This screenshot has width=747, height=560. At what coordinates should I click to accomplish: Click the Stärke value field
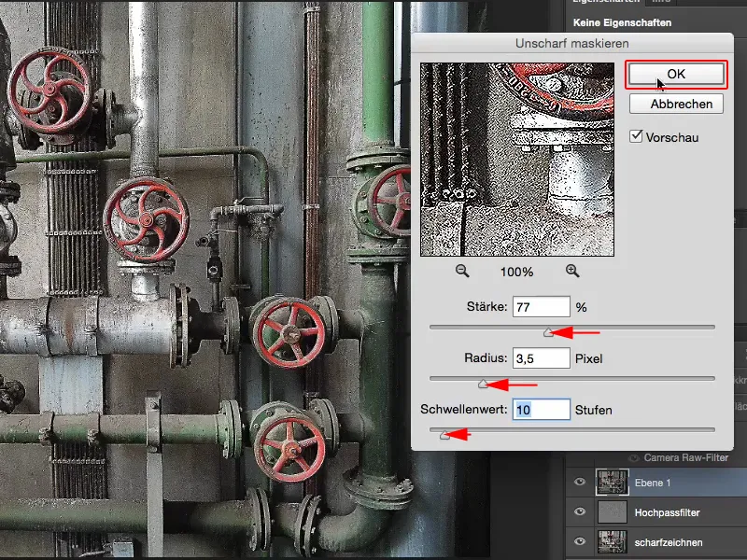[x=542, y=307]
